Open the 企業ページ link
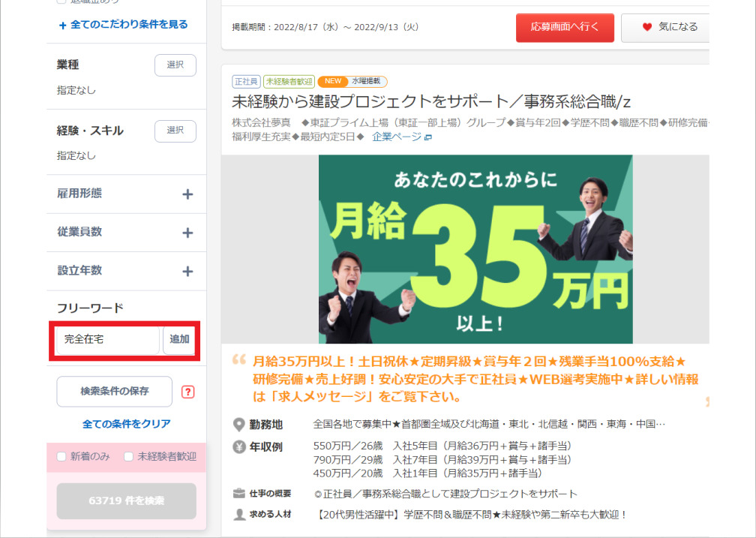Screen dimensions: 756x538 397,137
